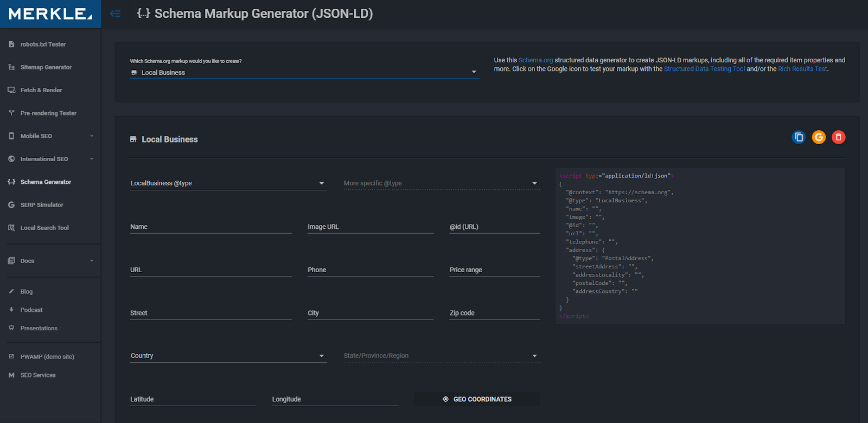Screen dimensions: 868x423
Task: Click the Merkle logo
Action: click(x=50, y=14)
